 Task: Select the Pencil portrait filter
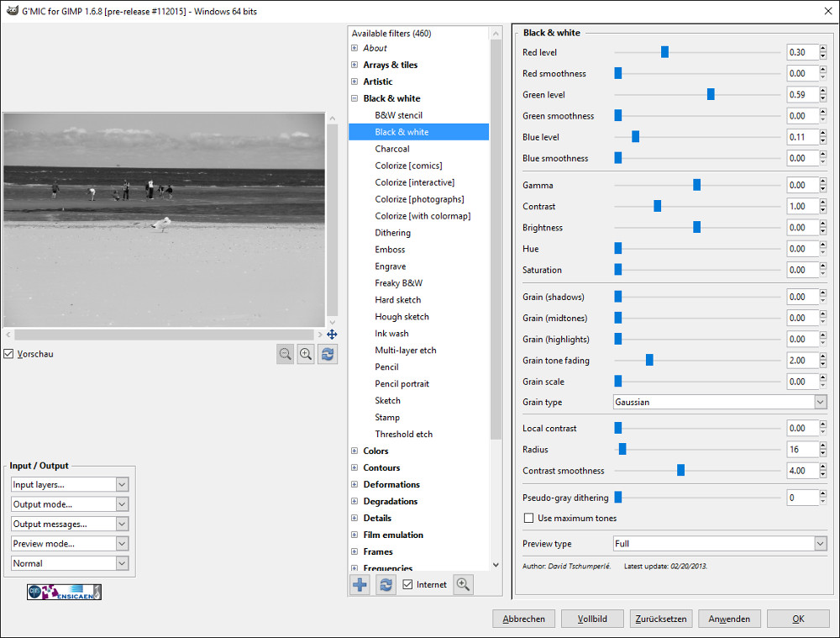point(402,384)
